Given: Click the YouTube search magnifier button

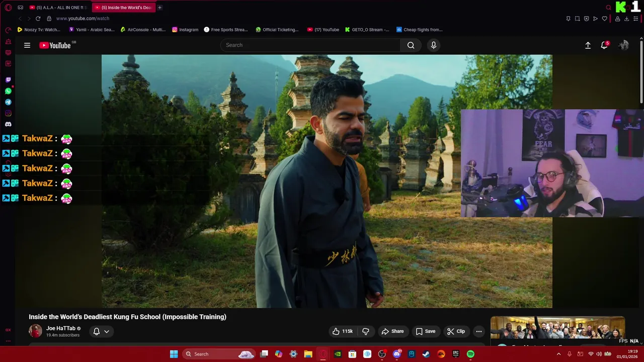Looking at the screenshot, I should point(411,45).
